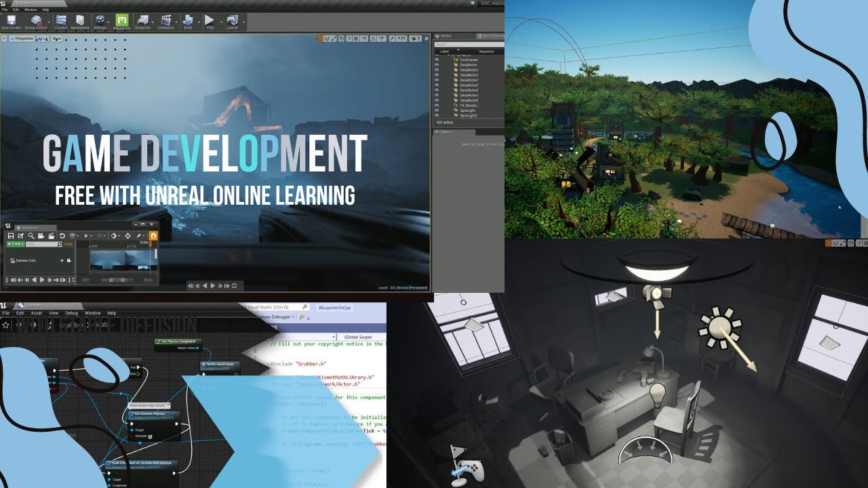868x488 pixels.
Task: Click the green Megascans button
Action: pos(122,21)
